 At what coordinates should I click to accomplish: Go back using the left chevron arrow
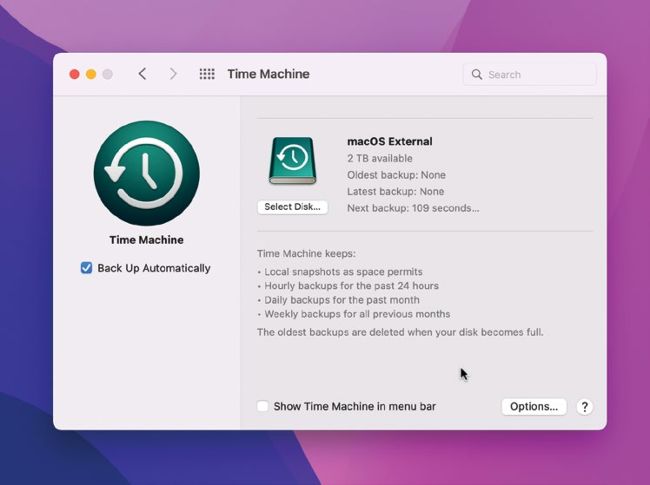click(142, 74)
